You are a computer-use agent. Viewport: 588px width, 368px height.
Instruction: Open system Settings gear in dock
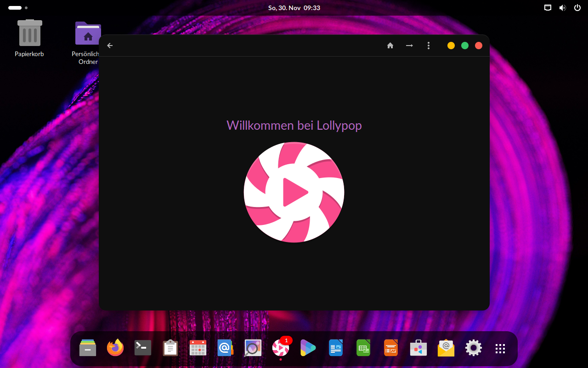(474, 348)
